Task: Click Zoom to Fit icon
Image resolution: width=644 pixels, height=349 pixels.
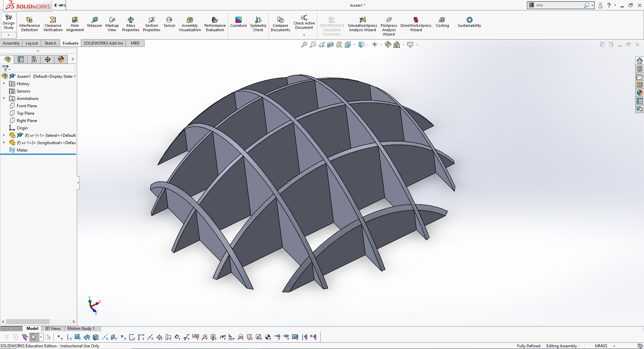Action: click(x=304, y=45)
